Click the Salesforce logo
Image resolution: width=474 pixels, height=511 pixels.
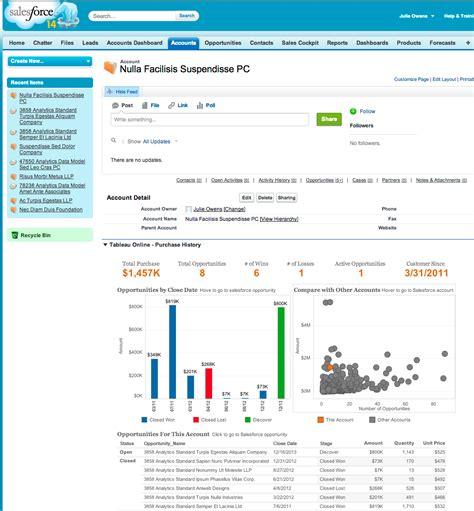pyautogui.click(x=42, y=15)
